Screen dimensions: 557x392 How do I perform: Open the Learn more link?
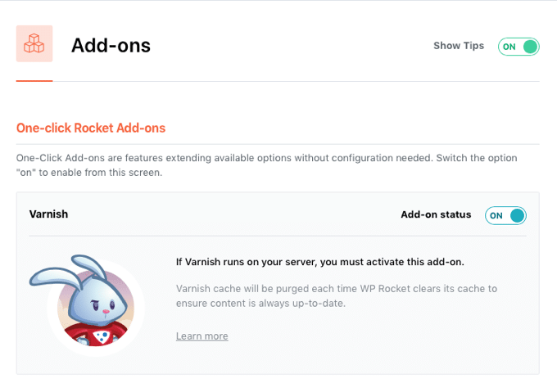(202, 336)
